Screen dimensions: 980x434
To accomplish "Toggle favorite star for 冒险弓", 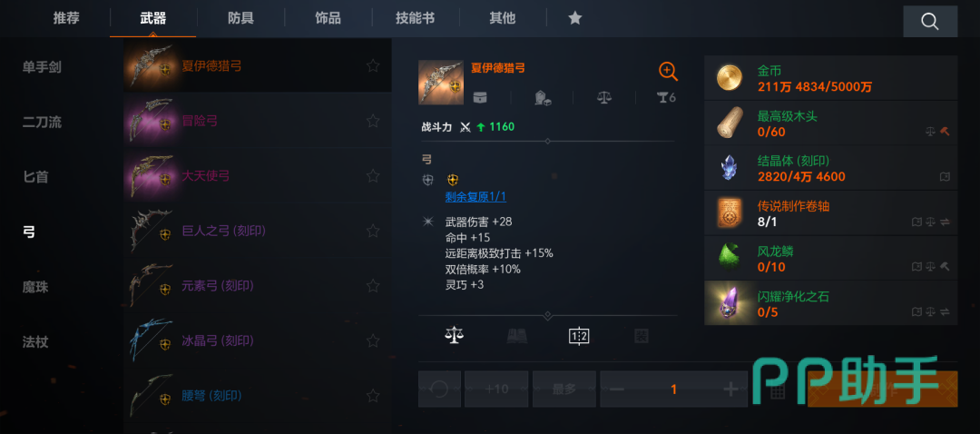I will pos(373,121).
